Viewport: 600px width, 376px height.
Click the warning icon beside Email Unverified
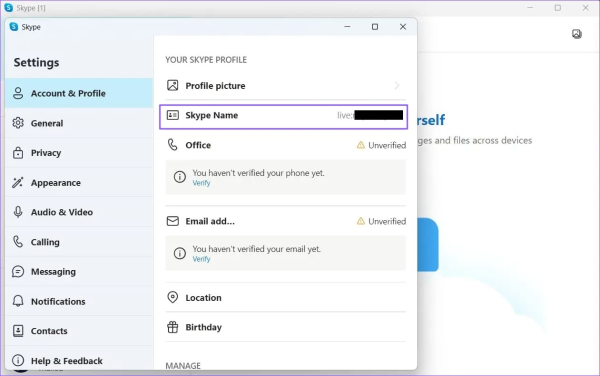point(360,221)
